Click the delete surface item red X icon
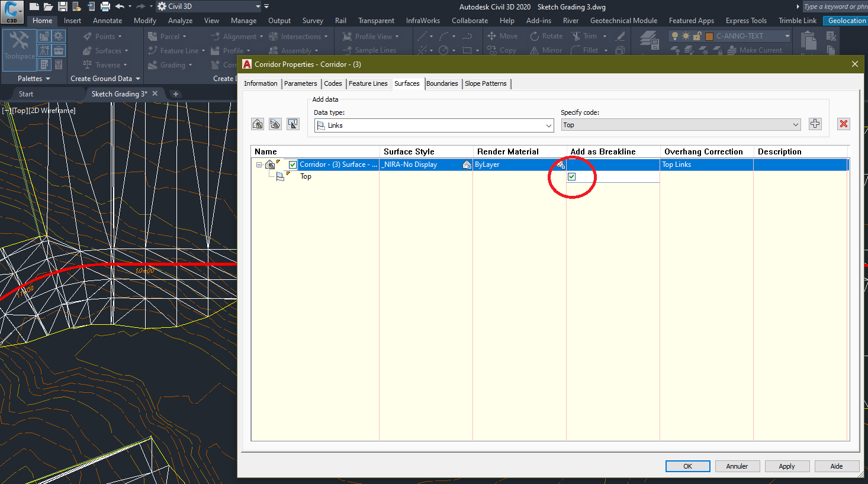This screenshot has height=484, width=868. coord(843,124)
